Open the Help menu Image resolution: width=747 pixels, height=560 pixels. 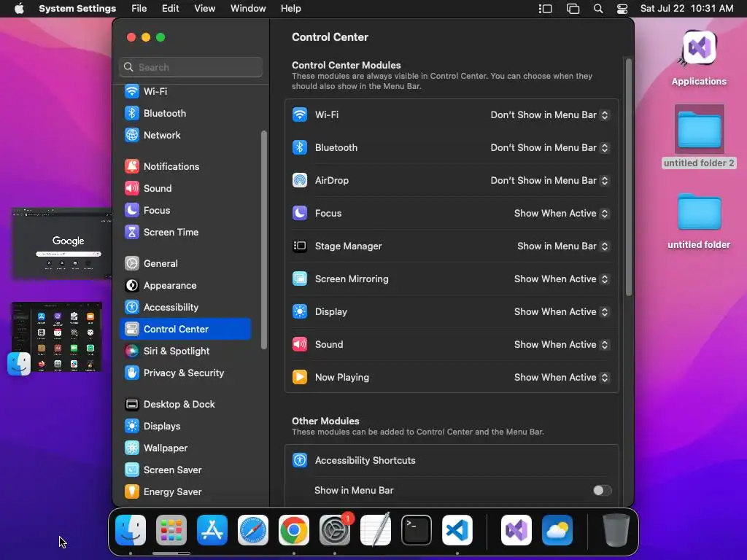(x=290, y=9)
